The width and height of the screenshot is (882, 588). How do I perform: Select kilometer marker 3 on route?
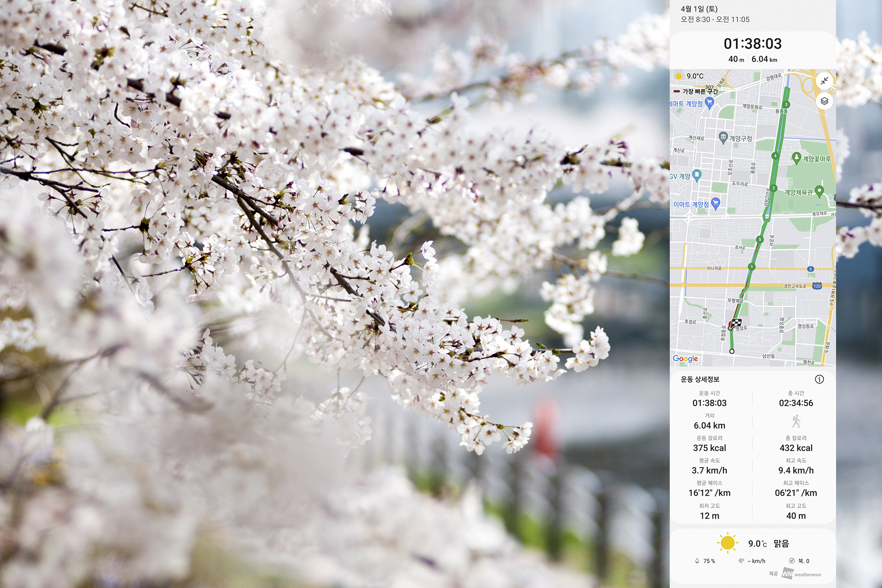(x=786, y=105)
